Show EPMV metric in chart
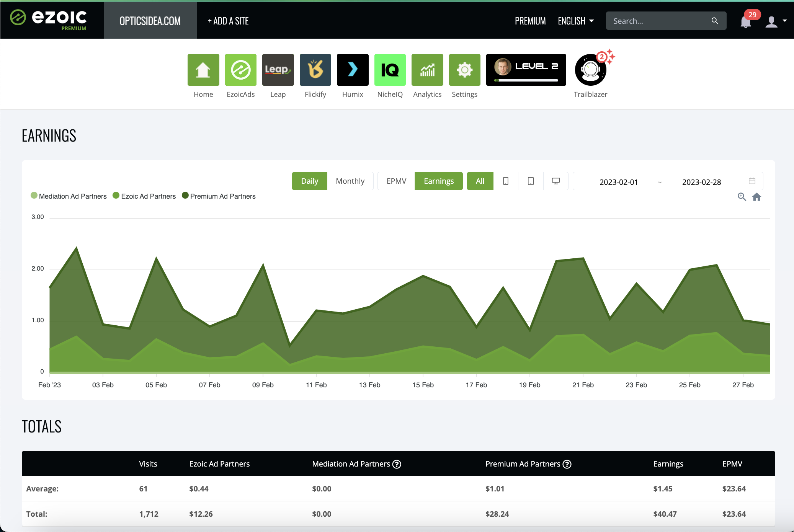This screenshot has height=532, width=794. [396, 181]
